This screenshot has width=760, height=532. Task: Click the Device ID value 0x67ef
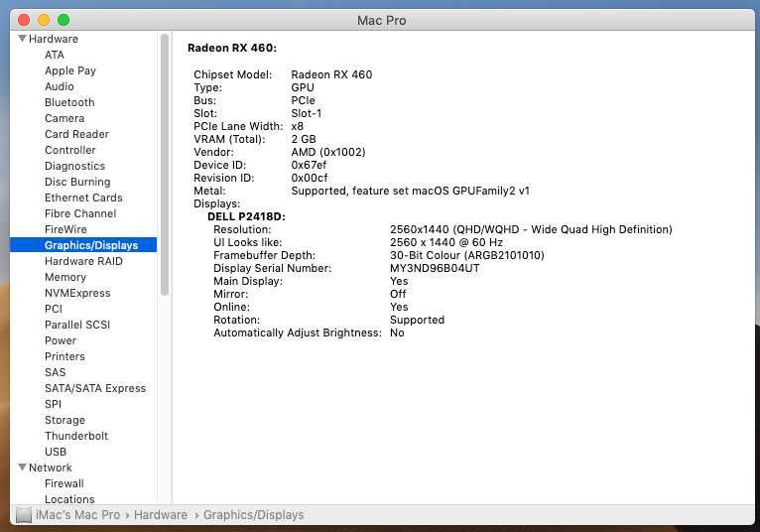(x=309, y=165)
